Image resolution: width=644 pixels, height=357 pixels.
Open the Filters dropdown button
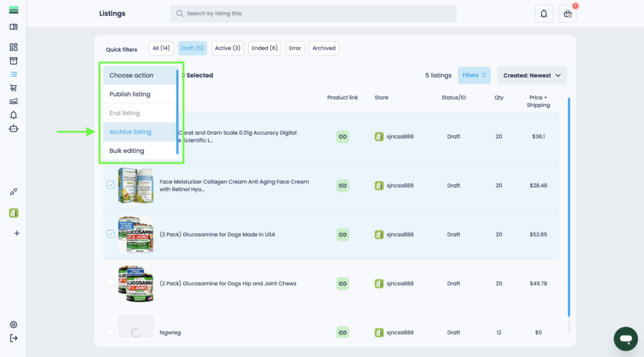(x=474, y=76)
